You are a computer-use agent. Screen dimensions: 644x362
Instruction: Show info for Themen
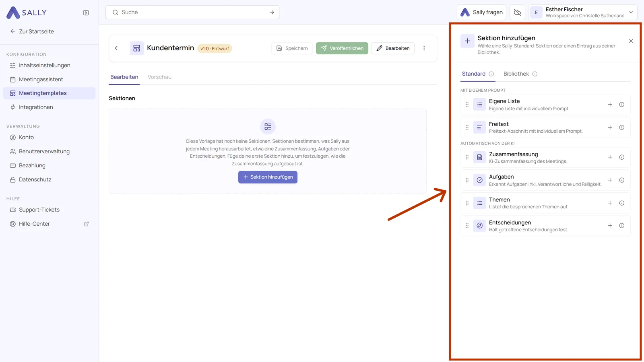[x=622, y=203]
